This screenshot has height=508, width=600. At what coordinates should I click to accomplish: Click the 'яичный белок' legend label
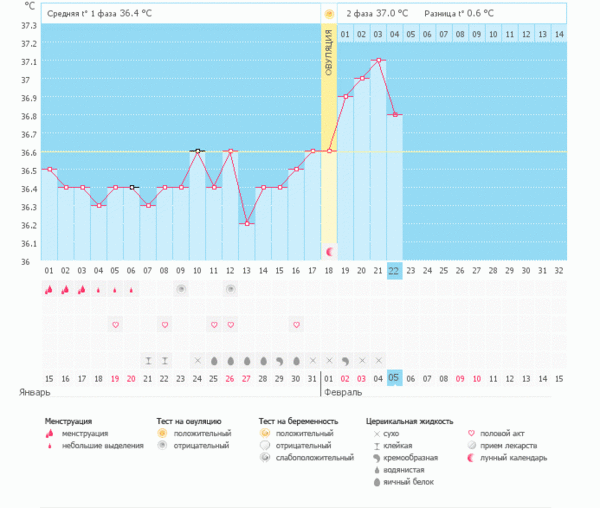coord(405,483)
